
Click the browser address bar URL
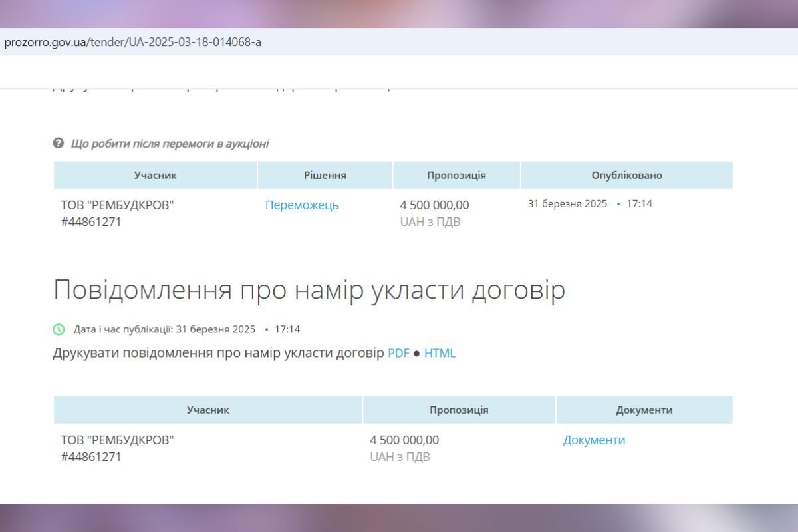pos(133,42)
